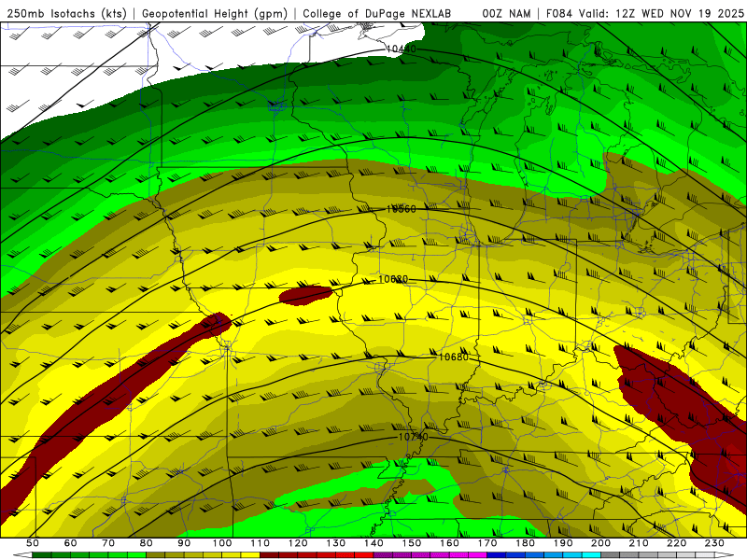Click the 190 value on the color scale
The height and width of the screenshot is (560, 747).
563,543
